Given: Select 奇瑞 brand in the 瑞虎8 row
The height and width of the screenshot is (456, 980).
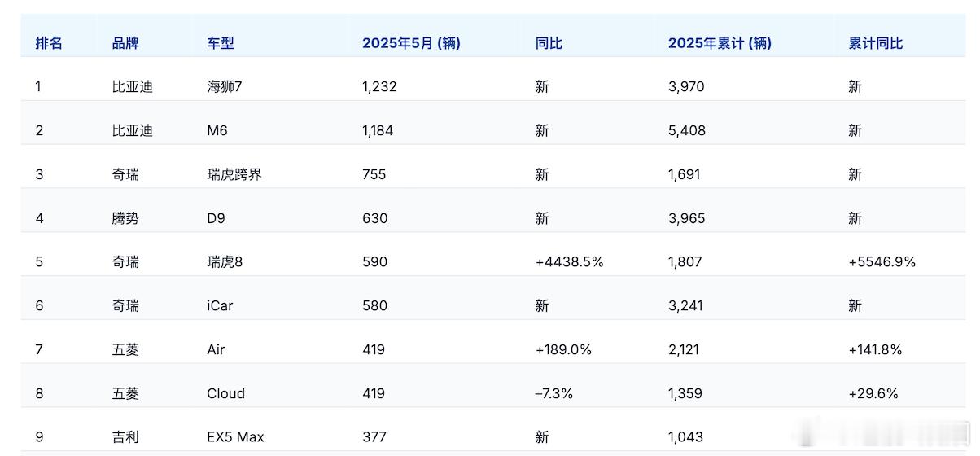Looking at the screenshot, I should click(x=125, y=262).
